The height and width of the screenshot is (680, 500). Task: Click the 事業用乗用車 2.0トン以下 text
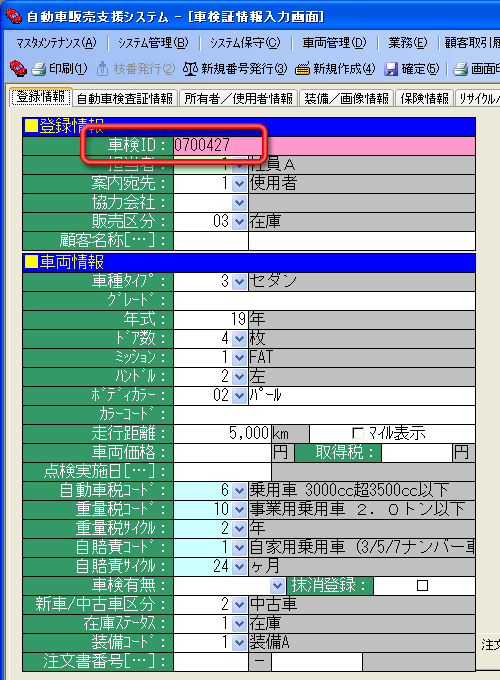(357, 510)
